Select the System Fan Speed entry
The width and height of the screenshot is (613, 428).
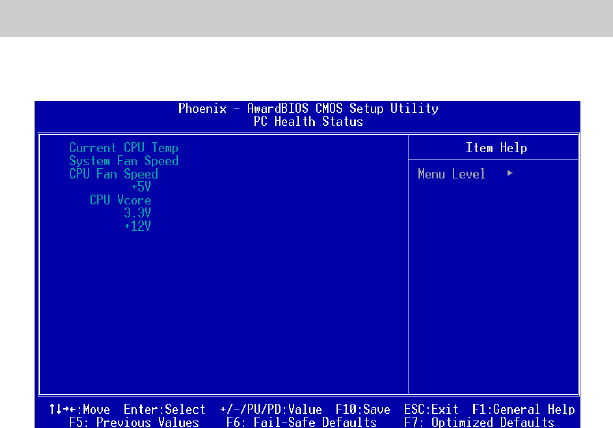coord(124,161)
